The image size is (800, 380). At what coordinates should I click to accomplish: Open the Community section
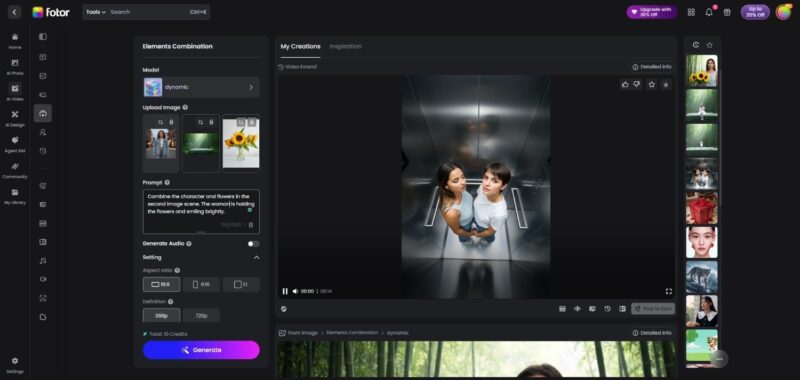[x=15, y=170]
